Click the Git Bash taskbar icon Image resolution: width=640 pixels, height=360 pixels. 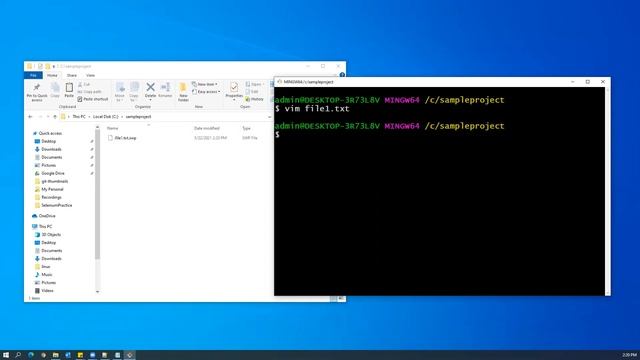click(130, 355)
